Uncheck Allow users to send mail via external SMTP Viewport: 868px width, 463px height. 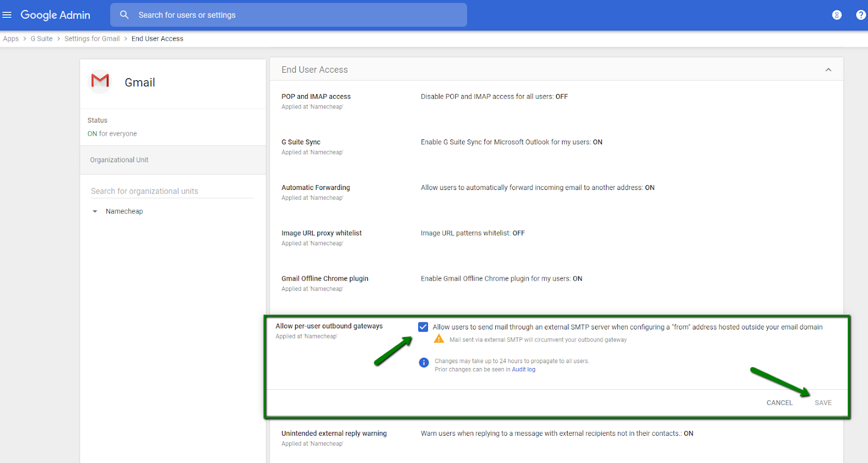[423, 327]
